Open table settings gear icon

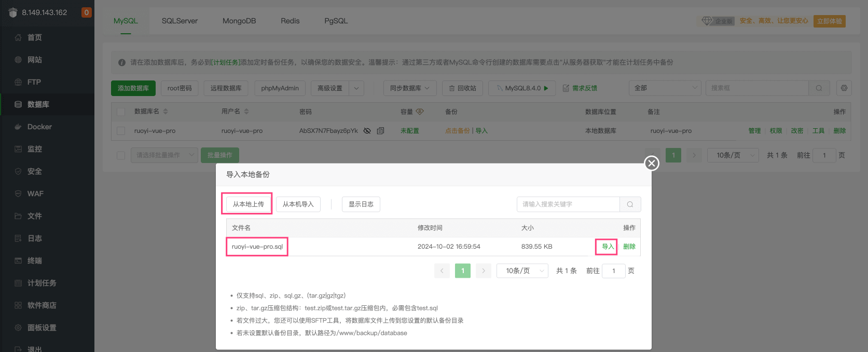pyautogui.click(x=844, y=88)
